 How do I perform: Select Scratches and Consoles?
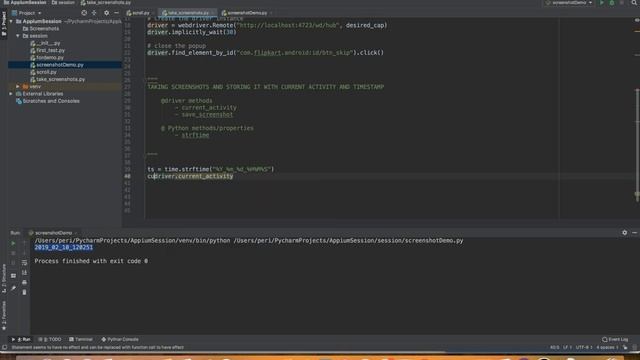pos(47,101)
